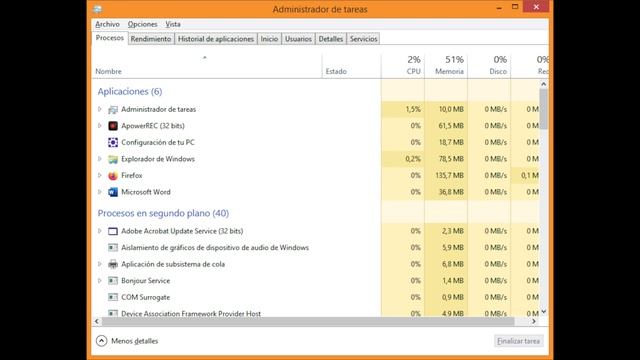Select the Configuración de tu PC icon
Image resolution: width=640 pixels, height=360 pixels.
point(113,142)
